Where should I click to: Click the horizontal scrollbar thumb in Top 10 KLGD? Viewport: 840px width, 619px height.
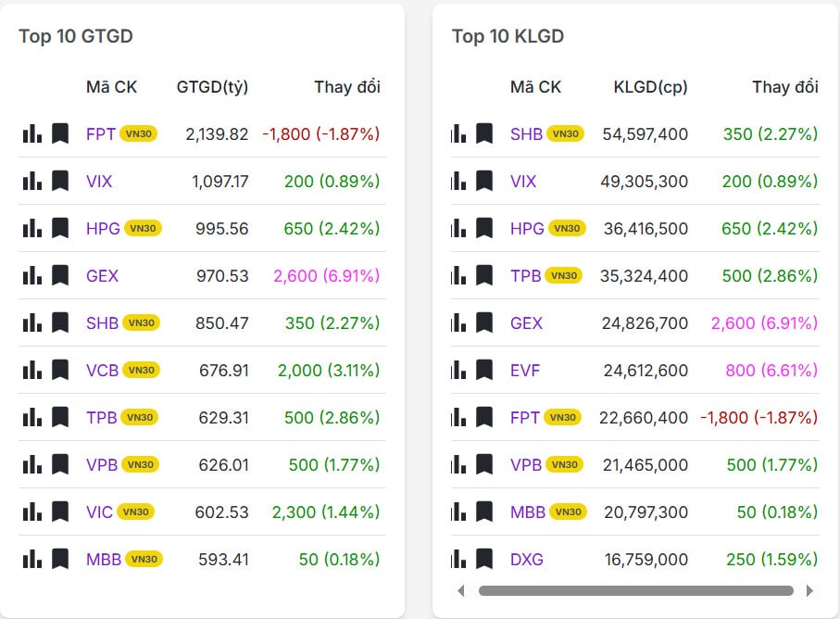coord(635,590)
